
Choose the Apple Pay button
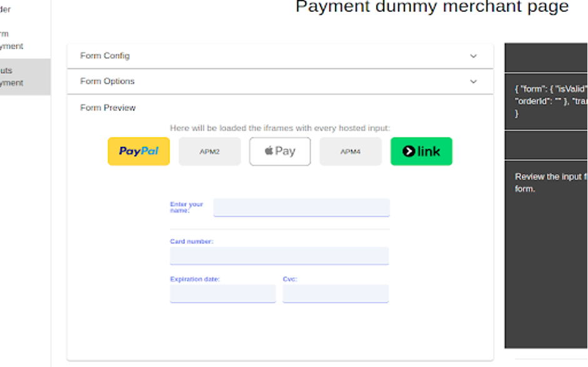pos(280,151)
